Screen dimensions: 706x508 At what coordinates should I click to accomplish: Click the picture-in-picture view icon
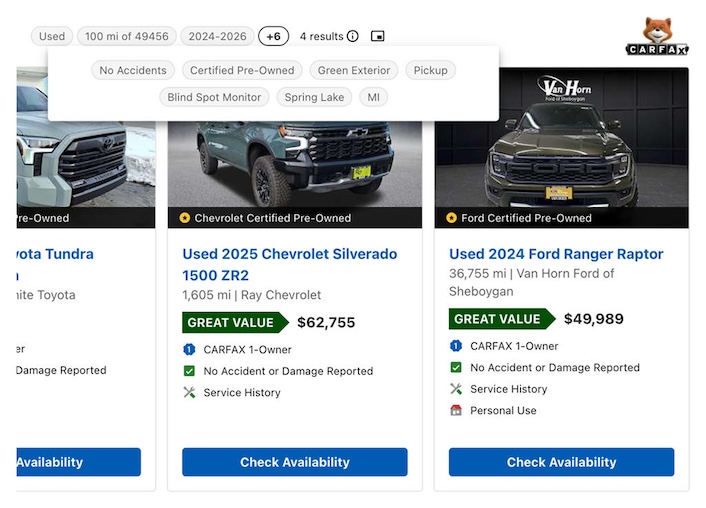(x=377, y=37)
